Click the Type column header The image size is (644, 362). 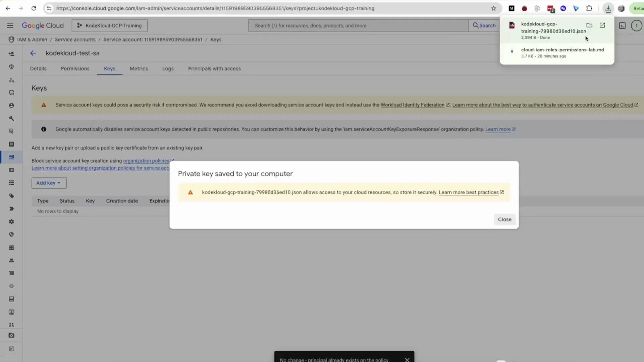[x=43, y=201]
